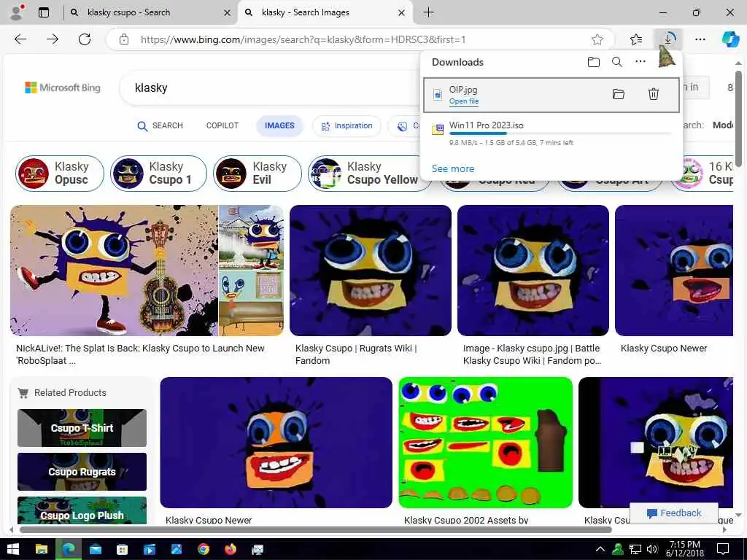747x560 pixels.
Task: Click the address bar URL
Action: (303, 39)
